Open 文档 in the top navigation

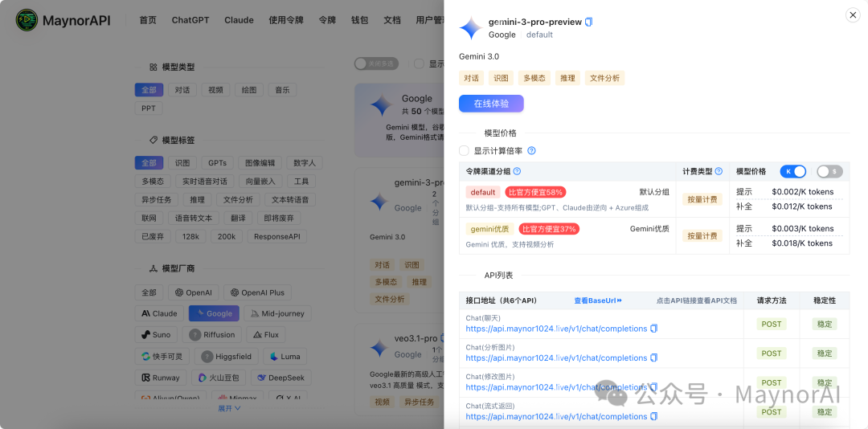coord(392,20)
